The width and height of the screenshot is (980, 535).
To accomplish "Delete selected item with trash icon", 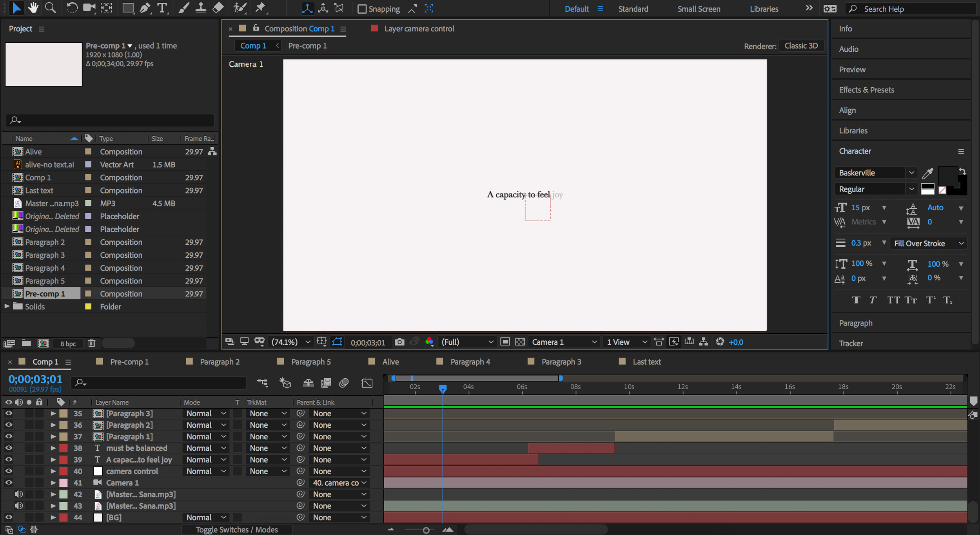I will (x=91, y=343).
